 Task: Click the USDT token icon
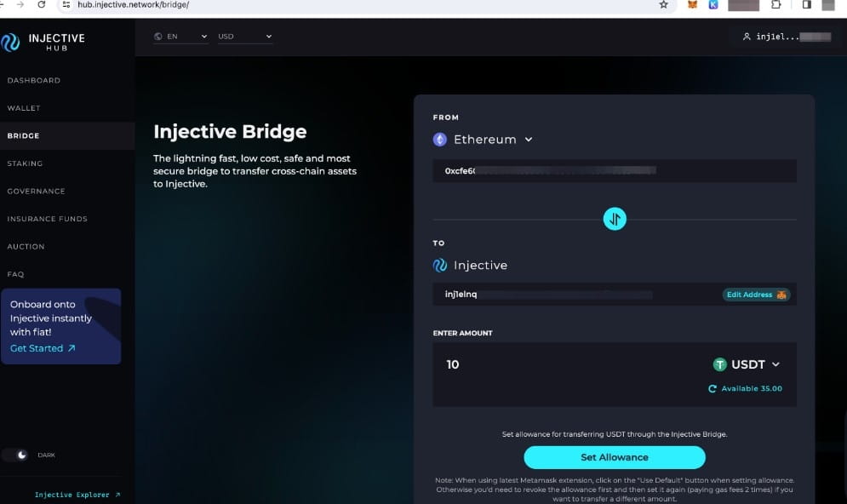[719, 364]
